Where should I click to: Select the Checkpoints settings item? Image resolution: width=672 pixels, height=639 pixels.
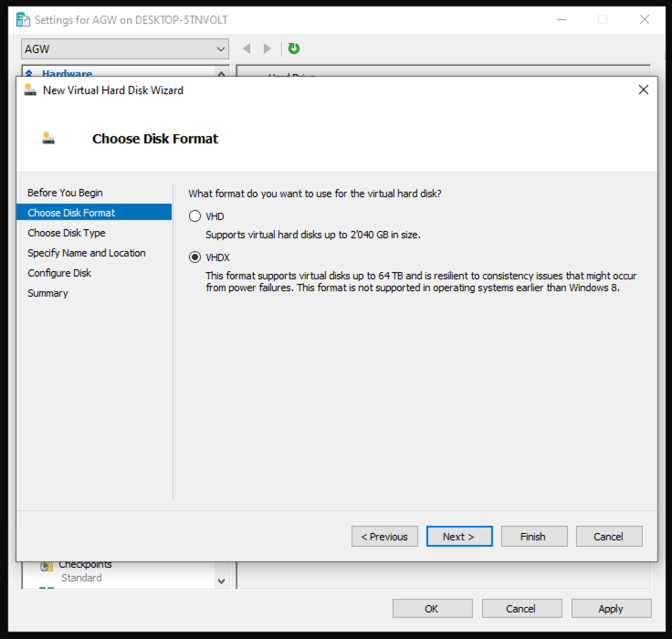click(85, 565)
